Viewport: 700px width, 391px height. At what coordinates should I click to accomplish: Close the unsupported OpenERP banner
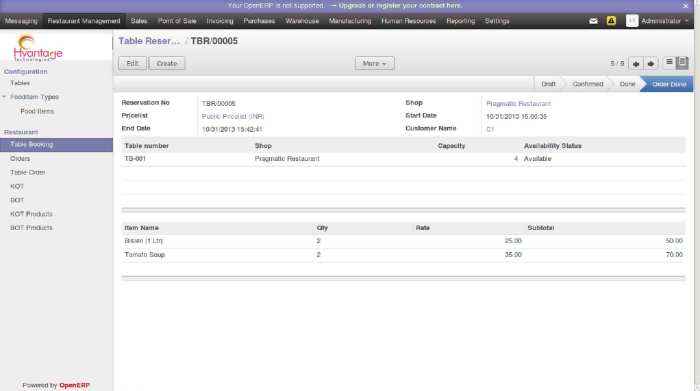(685, 6)
